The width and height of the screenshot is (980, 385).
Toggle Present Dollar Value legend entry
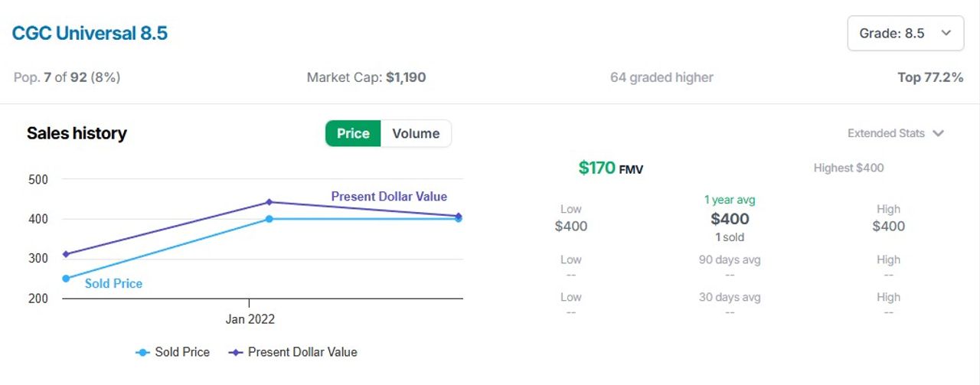point(293,352)
